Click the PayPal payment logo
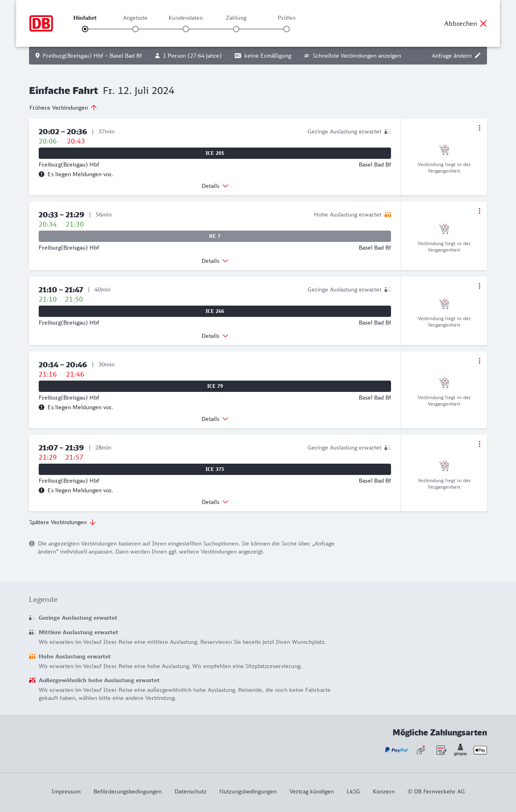Screen dimensions: 516x812 click(x=396, y=750)
